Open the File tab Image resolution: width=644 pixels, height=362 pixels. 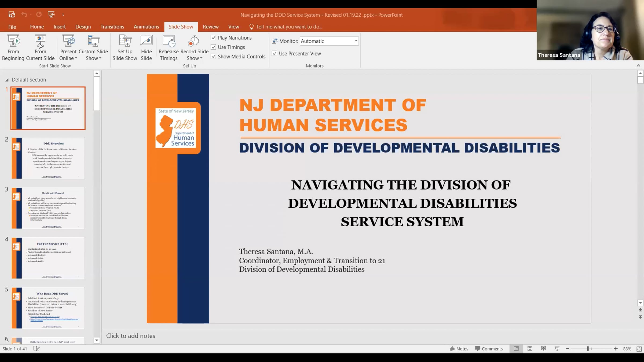click(x=12, y=27)
